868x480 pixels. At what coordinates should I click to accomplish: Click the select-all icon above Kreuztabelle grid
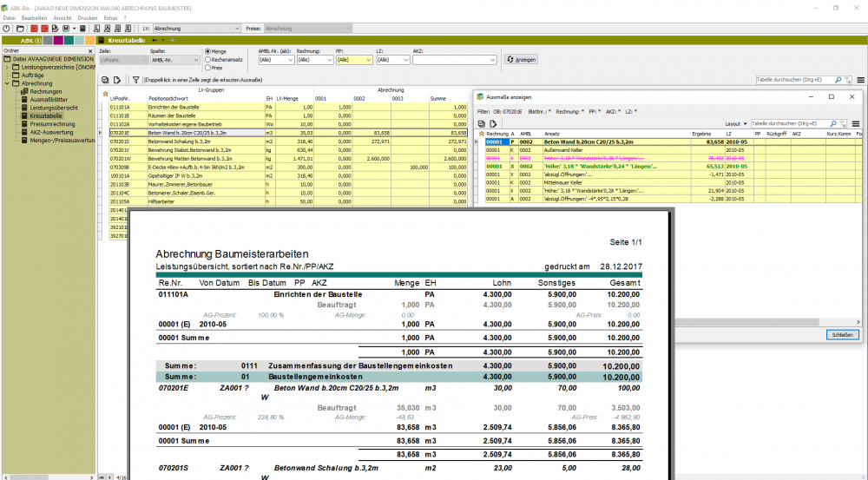(x=105, y=80)
